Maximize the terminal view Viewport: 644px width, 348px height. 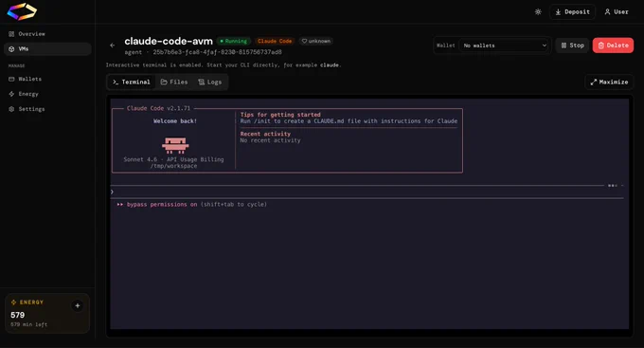[x=609, y=82]
